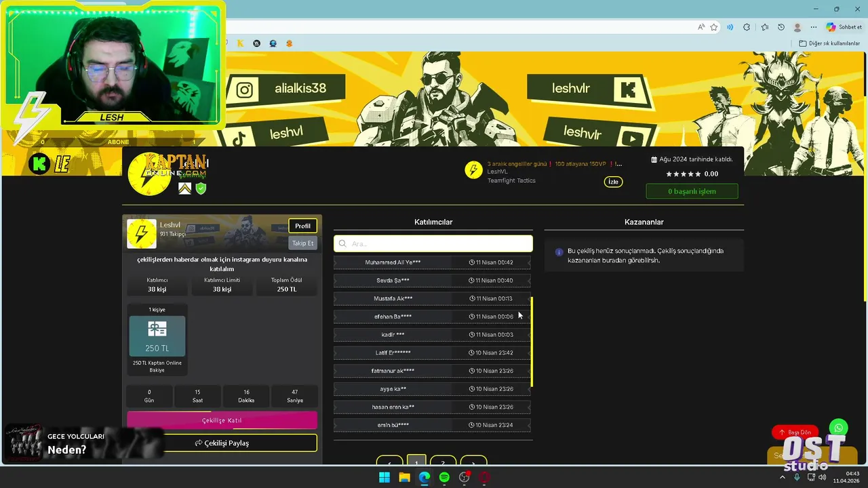Screen dimensions: 868x488
Task: Click the browser page vertical scrollbar
Action: coord(864,176)
